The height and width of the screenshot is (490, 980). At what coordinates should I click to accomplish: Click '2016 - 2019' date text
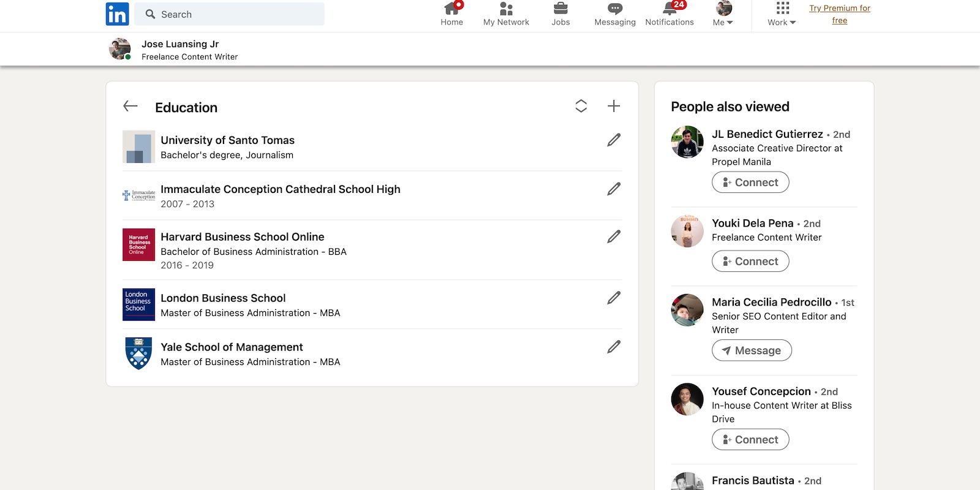pos(187,265)
